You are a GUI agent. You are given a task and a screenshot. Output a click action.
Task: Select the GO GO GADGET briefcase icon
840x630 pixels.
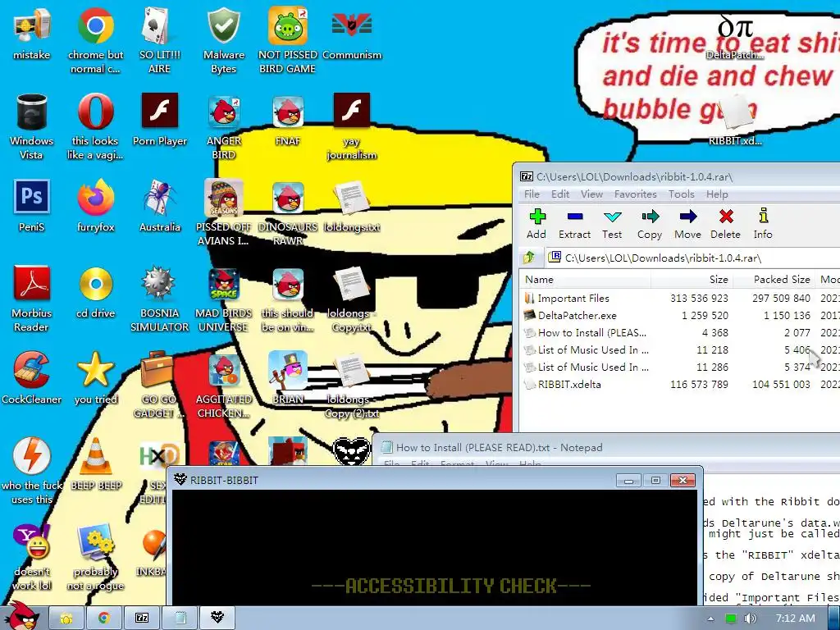click(x=160, y=385)
